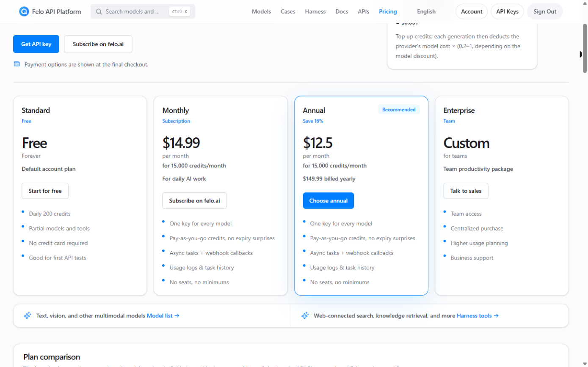The image size is (588, 367).
Task: Navigate to Docs
Action: click(x=342, y=11)
